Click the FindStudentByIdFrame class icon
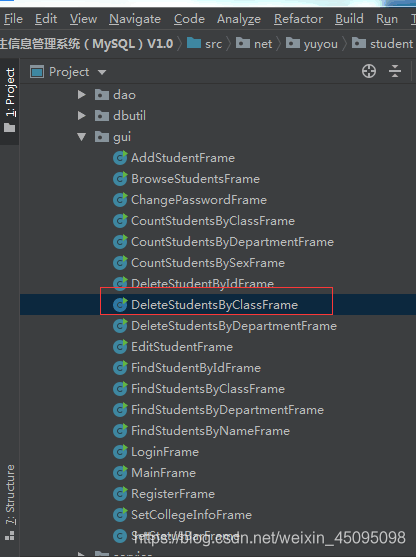The image size is (416, 557). (120, 368)
